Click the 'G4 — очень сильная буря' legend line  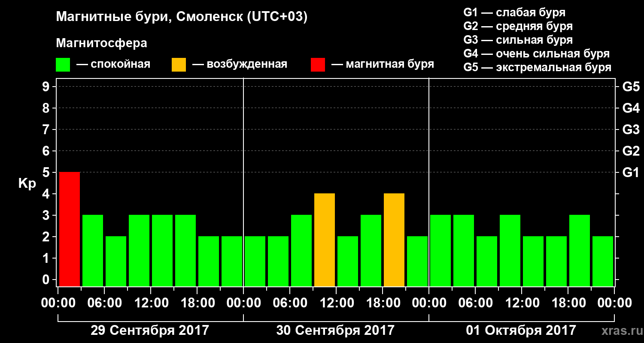(537, 54)
